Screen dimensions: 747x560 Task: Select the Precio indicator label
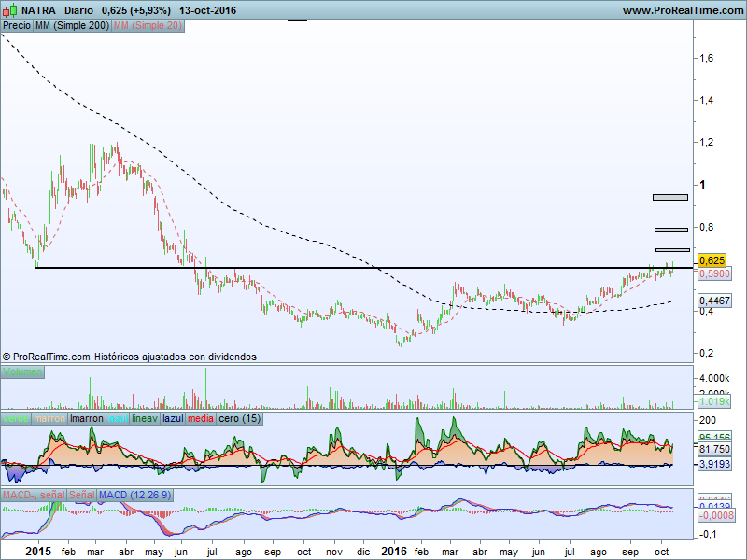[17, 26]
